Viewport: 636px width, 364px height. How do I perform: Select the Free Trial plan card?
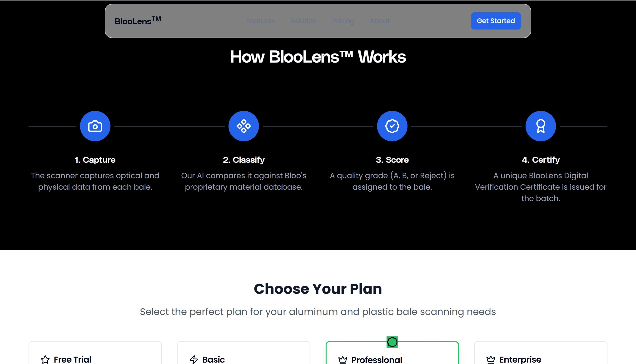coord(95,353)
